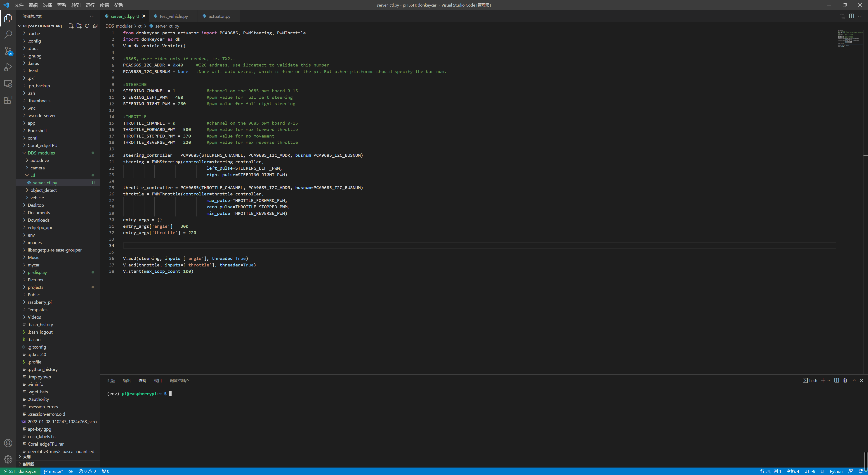Viewport: 868px width, 475px height.
Task: Open the Extensions view
Action: [x=8, y=100]
